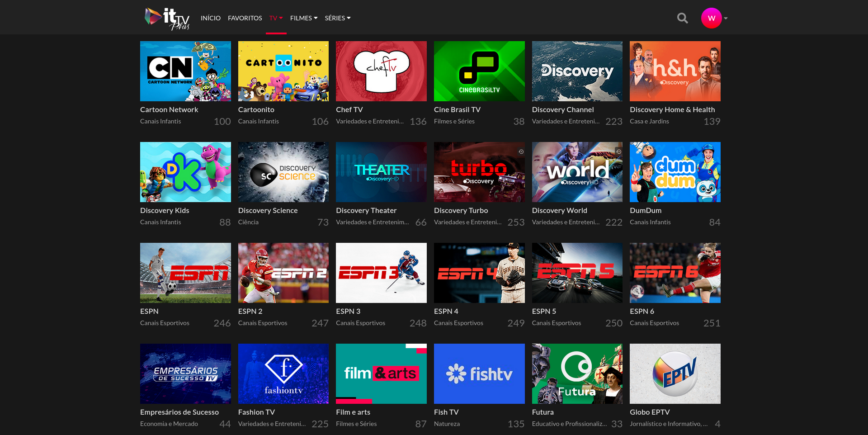Select the Discovery Kids thumbnail
The width and height of the screenshot is (868, 435).
185,172
